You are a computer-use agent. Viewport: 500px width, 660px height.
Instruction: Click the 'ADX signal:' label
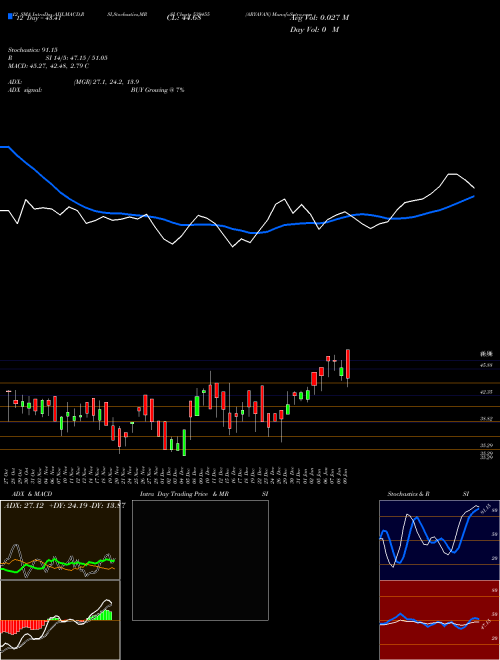pyautogui.click(x=25, y=90)
